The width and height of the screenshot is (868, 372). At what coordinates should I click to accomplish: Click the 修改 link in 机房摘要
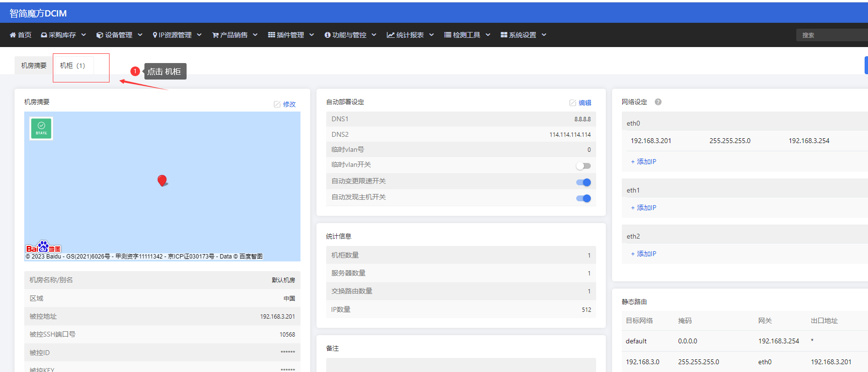[x=289, y=104]
